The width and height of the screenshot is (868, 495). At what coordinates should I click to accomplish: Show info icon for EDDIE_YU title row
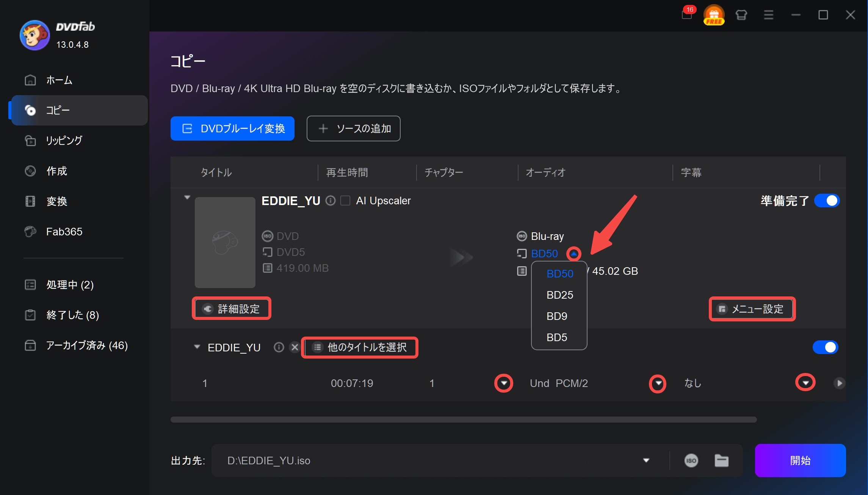[x=279, y=347]
